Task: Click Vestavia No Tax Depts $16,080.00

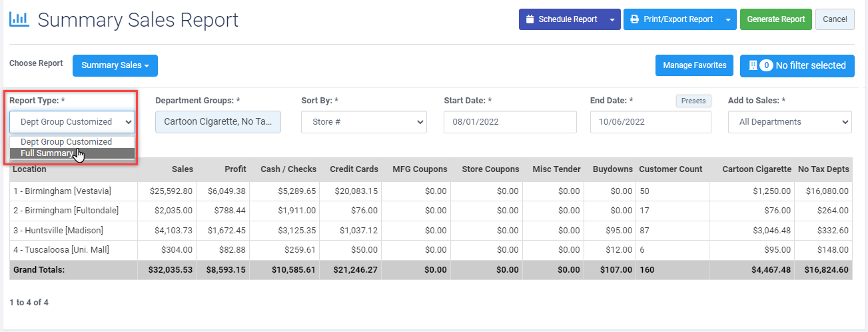Action: tap(827, 191)
